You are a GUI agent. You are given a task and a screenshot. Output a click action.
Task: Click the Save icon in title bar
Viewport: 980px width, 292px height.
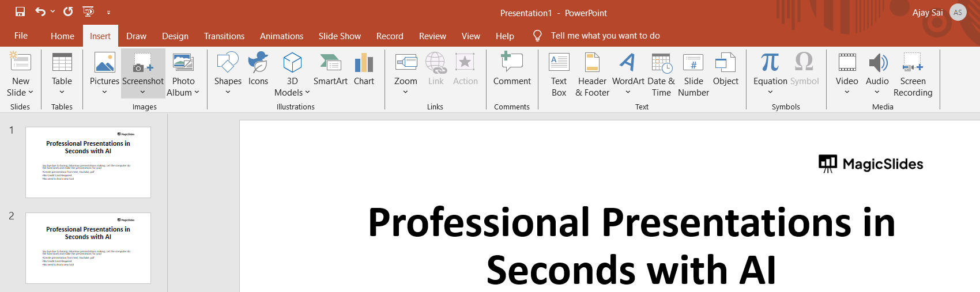[20, 12]
